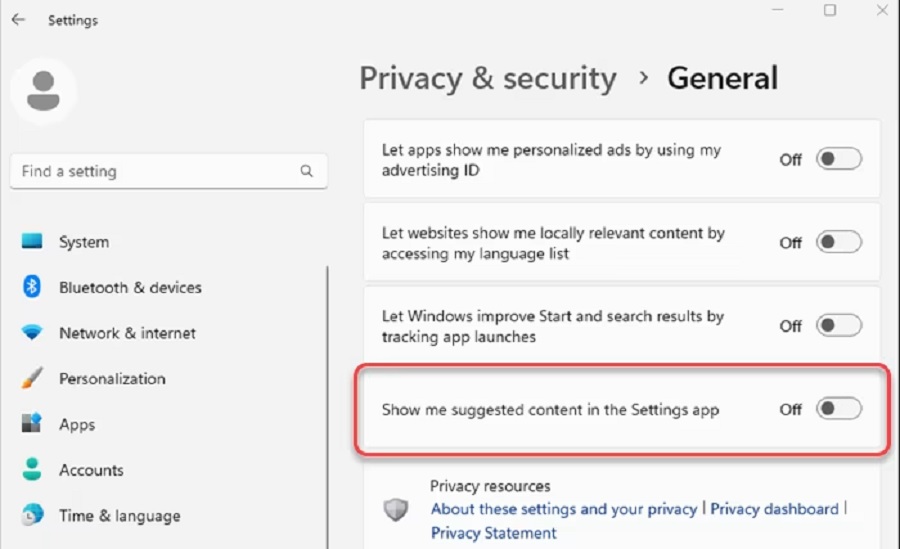Viewport: 900px width, 549px height.
Task: Click the Accounts person icon
Action: click(x=32, y=469)
